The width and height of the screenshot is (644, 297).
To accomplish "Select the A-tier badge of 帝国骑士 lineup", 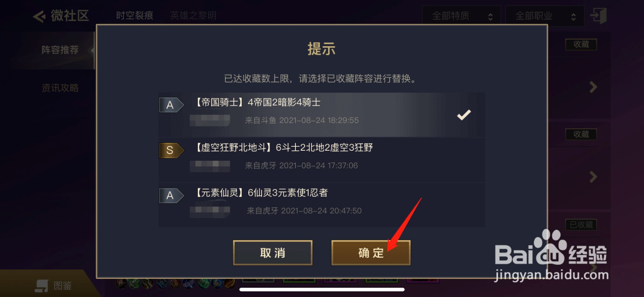I will [171, 105].
